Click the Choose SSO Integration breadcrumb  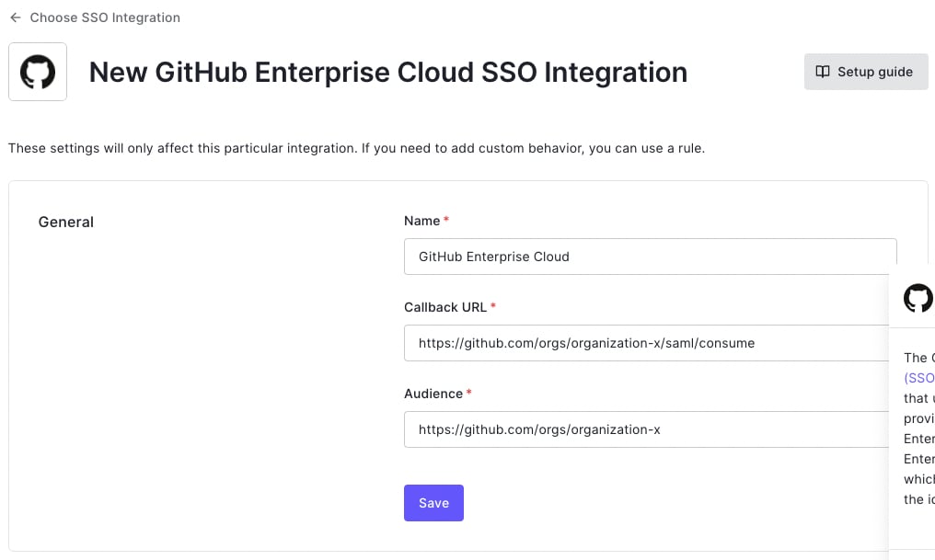[105, 17]
